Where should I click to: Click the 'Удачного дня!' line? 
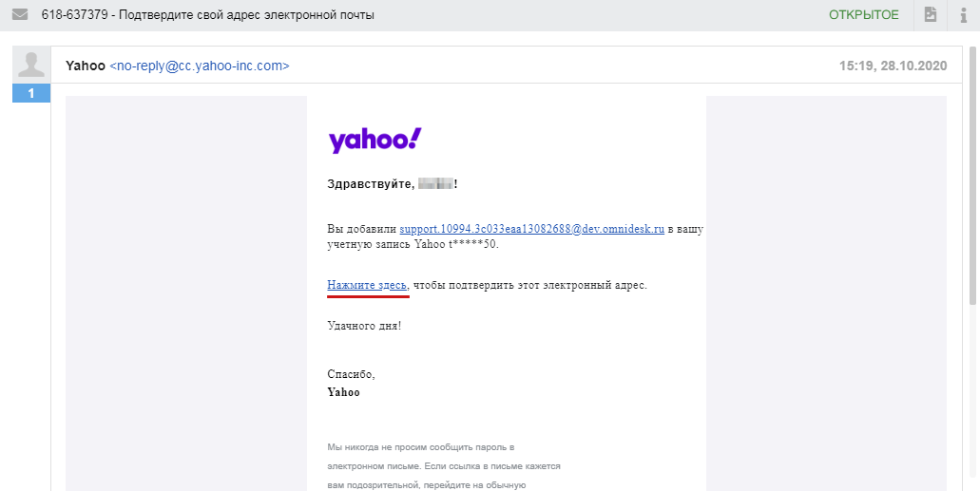(364, 326)
